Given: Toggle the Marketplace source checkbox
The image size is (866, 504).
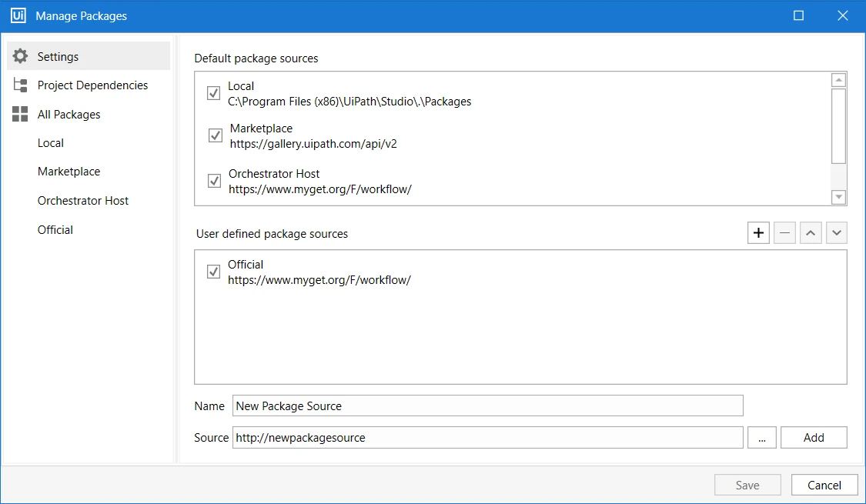Looking at the screenshot, I should 216,135.
